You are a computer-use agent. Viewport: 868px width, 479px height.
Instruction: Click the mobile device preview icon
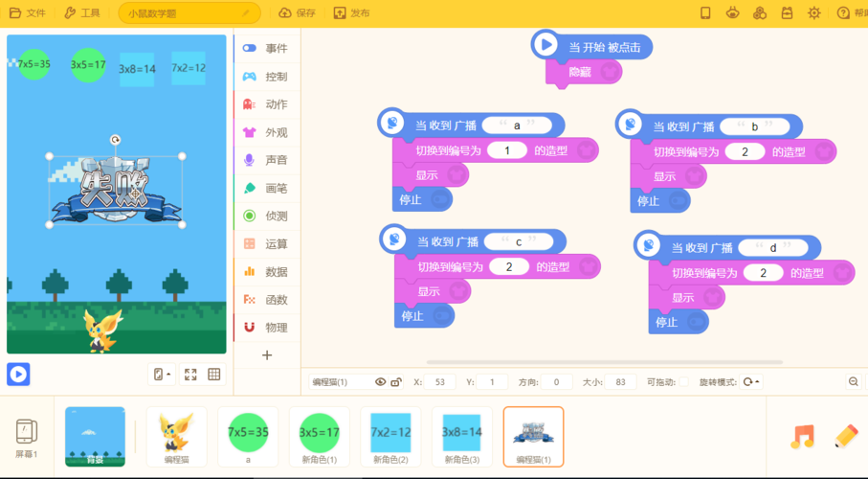tap(705, 13)
